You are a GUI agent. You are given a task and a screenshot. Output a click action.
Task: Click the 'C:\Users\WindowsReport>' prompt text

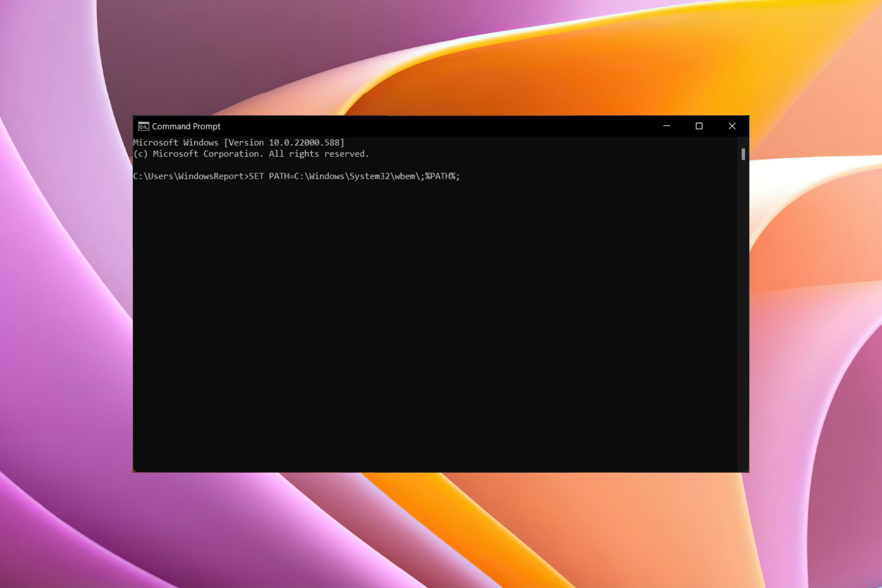point(191,176)
